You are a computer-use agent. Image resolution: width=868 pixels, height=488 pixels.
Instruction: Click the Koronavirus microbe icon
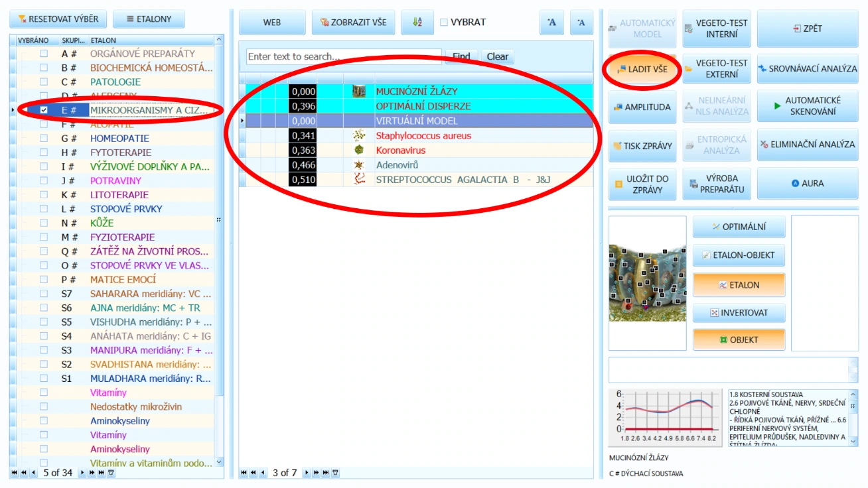[x=359, y=150]
